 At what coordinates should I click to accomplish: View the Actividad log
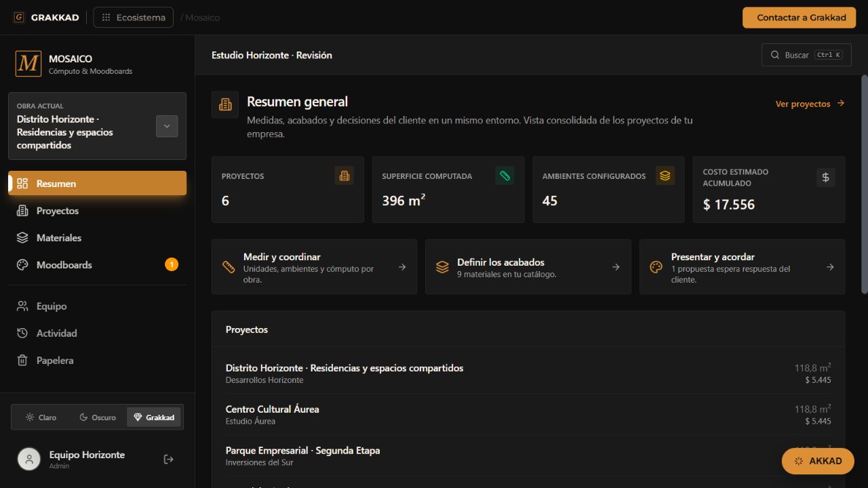click(x=98, y=333)
